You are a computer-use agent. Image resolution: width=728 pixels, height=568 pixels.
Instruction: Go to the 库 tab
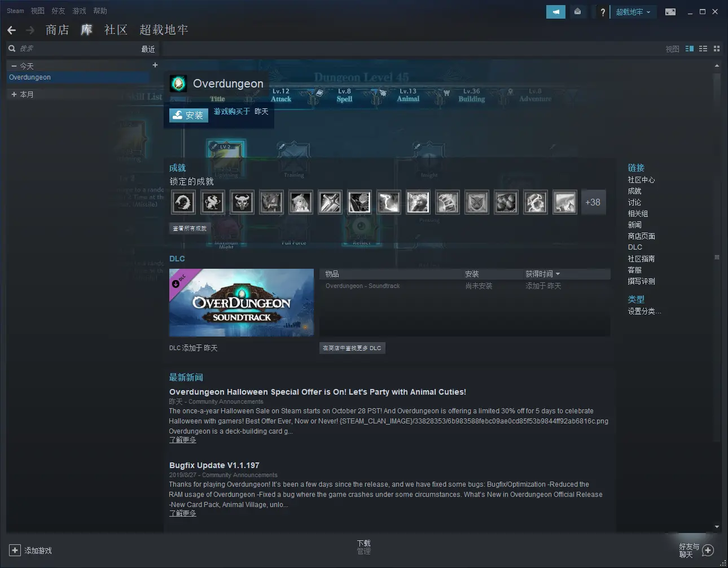click(x=86, y=30)
